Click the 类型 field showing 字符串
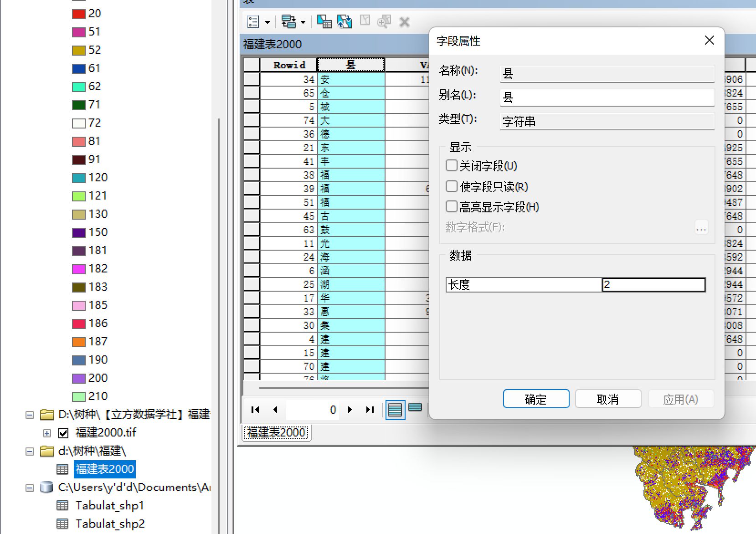The height and width of the screenshot is (534, 756). tap(607, 121)
